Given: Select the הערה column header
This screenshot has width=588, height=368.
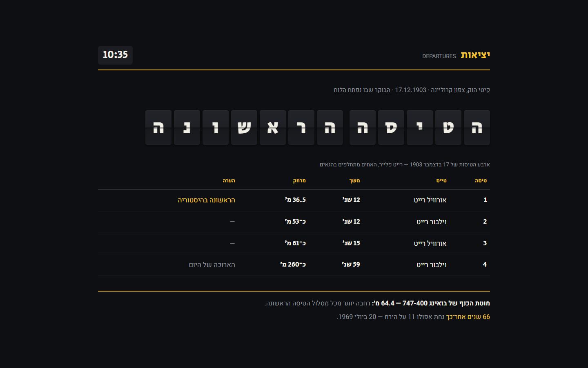Looking at the screenshot, I should tap(229, 180).
